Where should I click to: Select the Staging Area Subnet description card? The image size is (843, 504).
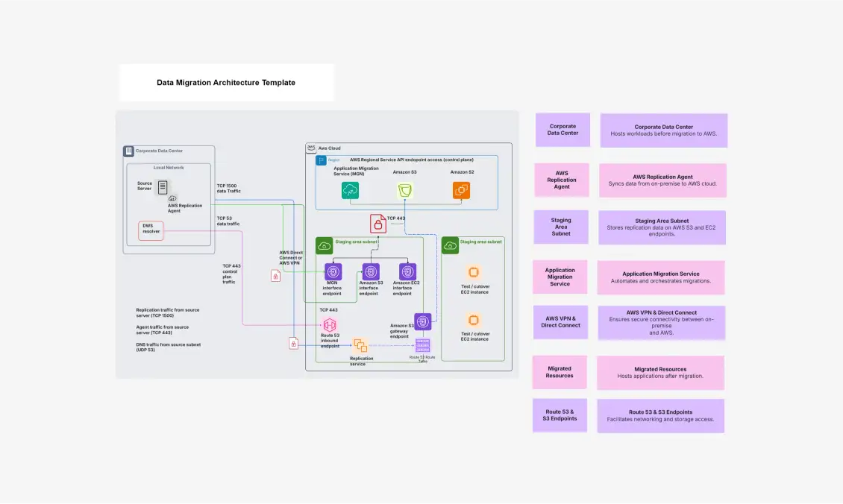click(x=662, y=227)
